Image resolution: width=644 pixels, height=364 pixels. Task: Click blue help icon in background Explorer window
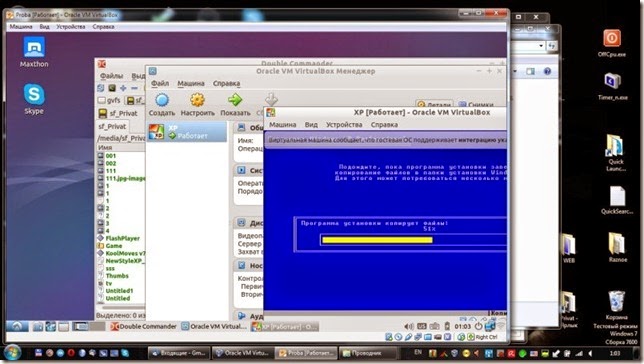547,71
